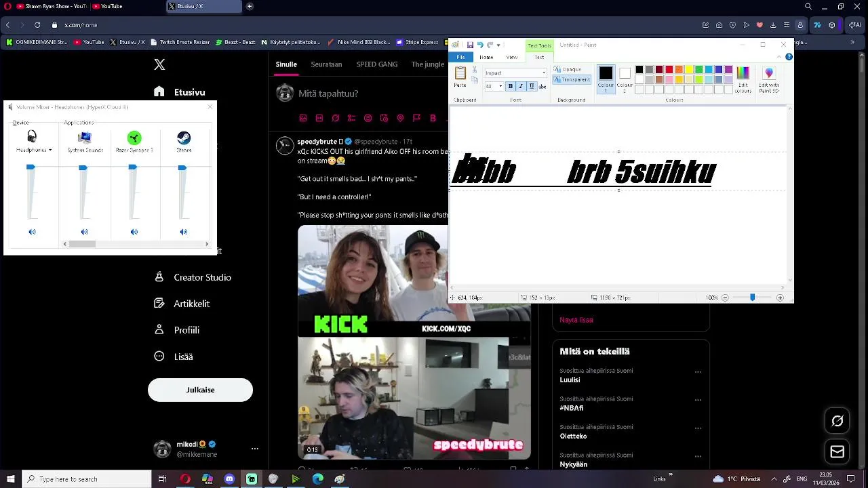868x488 pixels.
Task: Open the Customize Quick Access Toolbar arrow in Paint
Action: coord(498,45)
